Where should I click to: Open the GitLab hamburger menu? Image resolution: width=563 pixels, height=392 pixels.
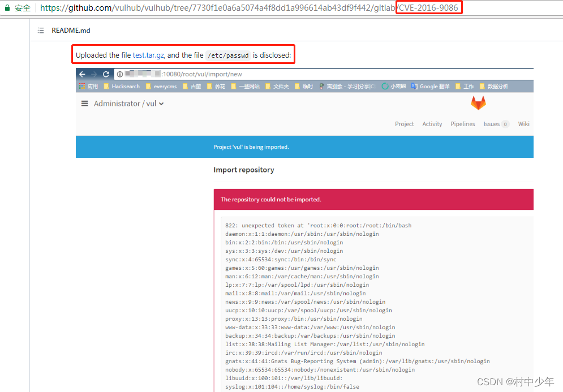(x=85, y=104)
